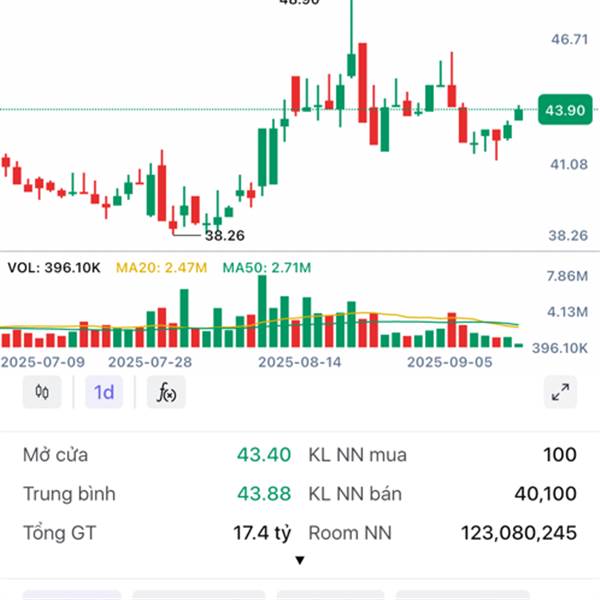Click the 4.13M volume axis label
The image size is (600, 600).
pos(567,311)
